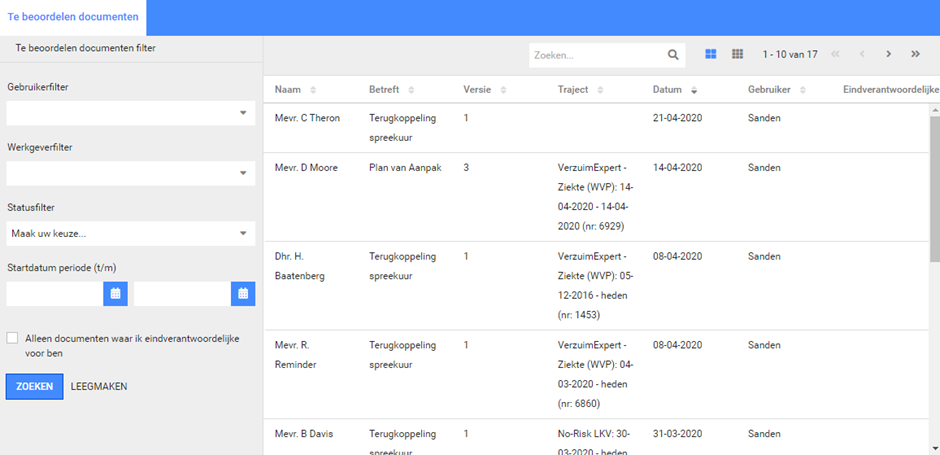Go to next page arrow

click(888, 54)
